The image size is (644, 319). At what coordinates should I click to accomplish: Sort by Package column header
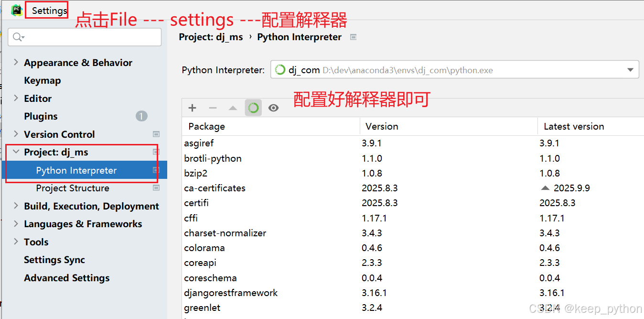pos(270,126)
